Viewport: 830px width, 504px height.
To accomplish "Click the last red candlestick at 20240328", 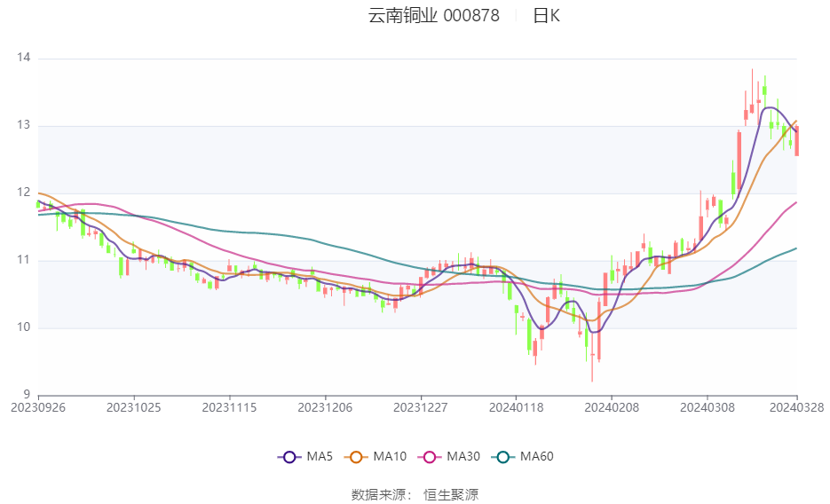I will pos(796,141).
